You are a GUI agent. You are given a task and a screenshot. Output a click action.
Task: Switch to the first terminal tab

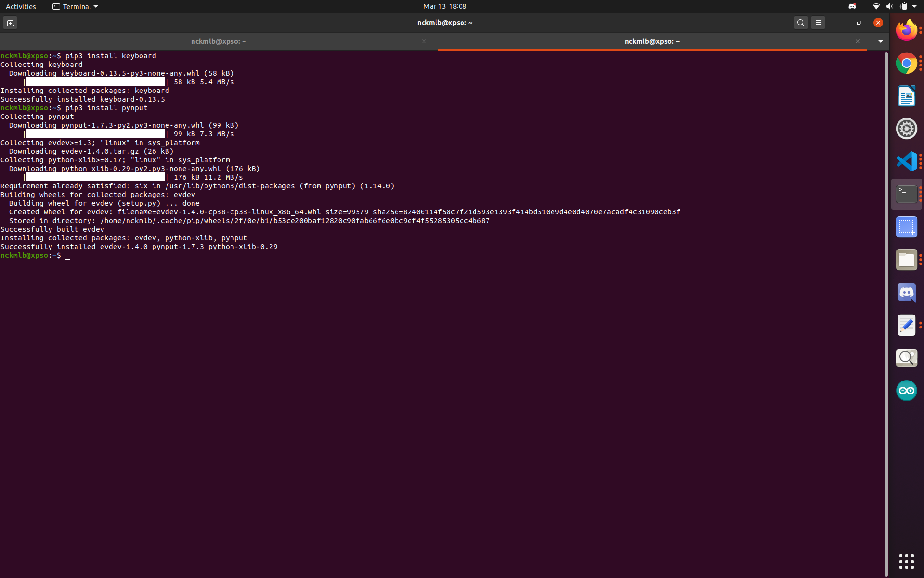tap(218, 41)
